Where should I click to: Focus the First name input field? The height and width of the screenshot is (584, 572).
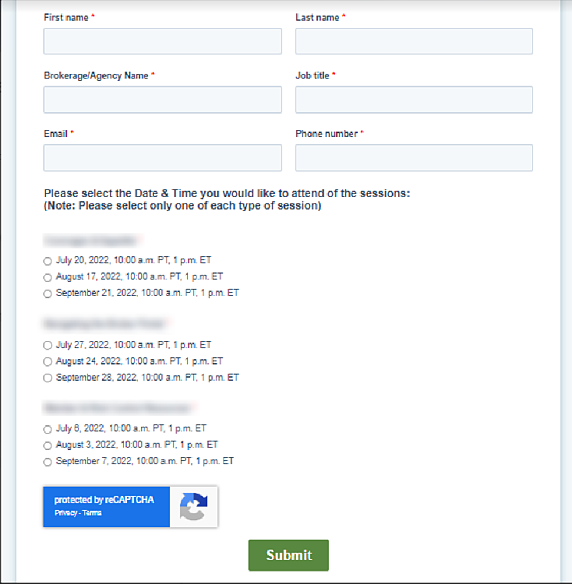pos(162,41)
